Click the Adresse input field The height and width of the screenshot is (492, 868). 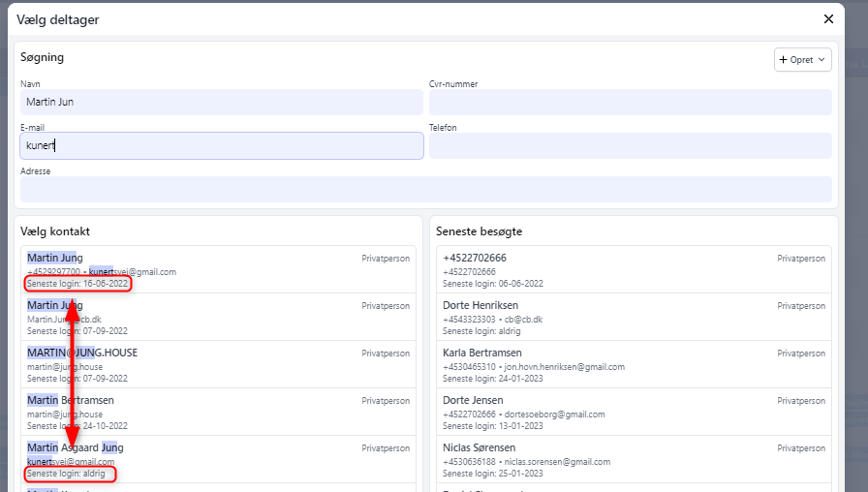(425, 189)
